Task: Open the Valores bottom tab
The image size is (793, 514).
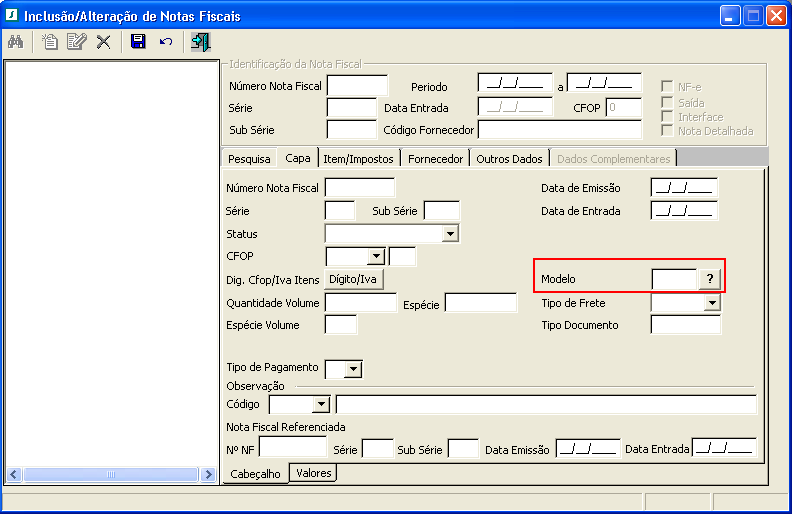Action: [314, 474]
